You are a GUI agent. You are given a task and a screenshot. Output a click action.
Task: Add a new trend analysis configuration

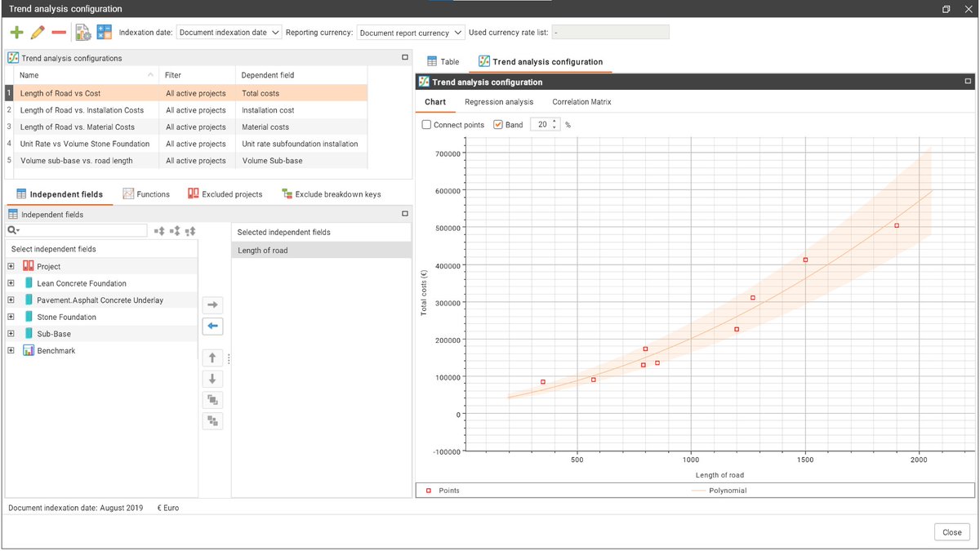coord(16,31)
